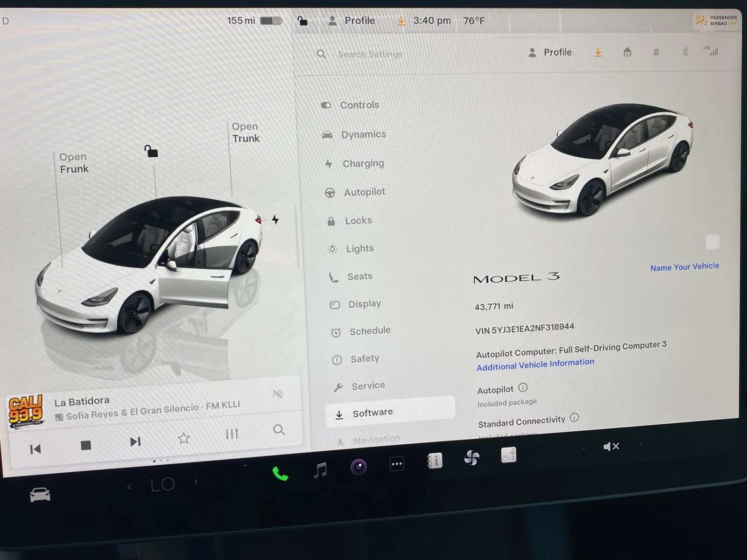Click Name Your Vehicle link
747x560 pixels.
(684, 266)
